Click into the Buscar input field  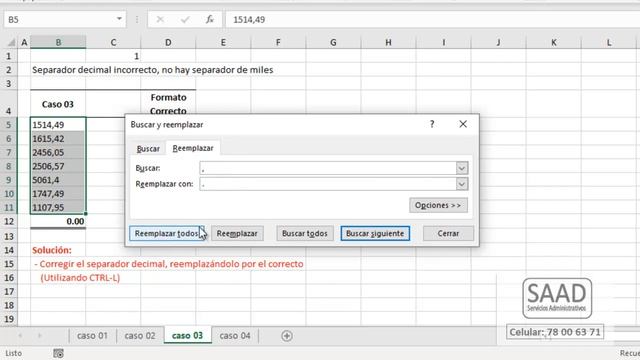click(x=328, y=168)
